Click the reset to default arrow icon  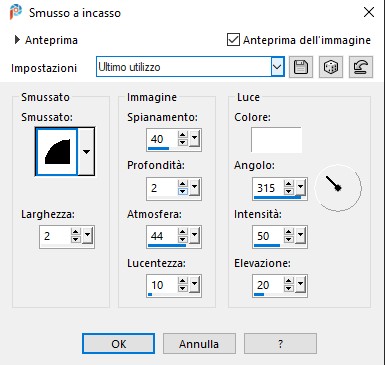[361, 67]
